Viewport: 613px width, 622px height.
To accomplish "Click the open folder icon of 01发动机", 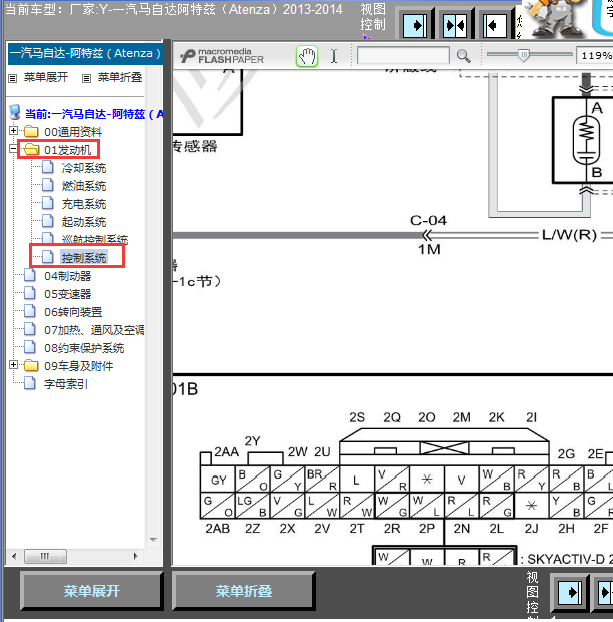I will pos(31,149).
